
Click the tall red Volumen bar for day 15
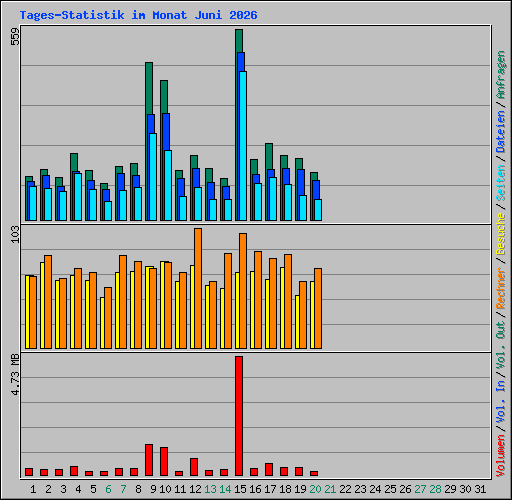[239, 416]
